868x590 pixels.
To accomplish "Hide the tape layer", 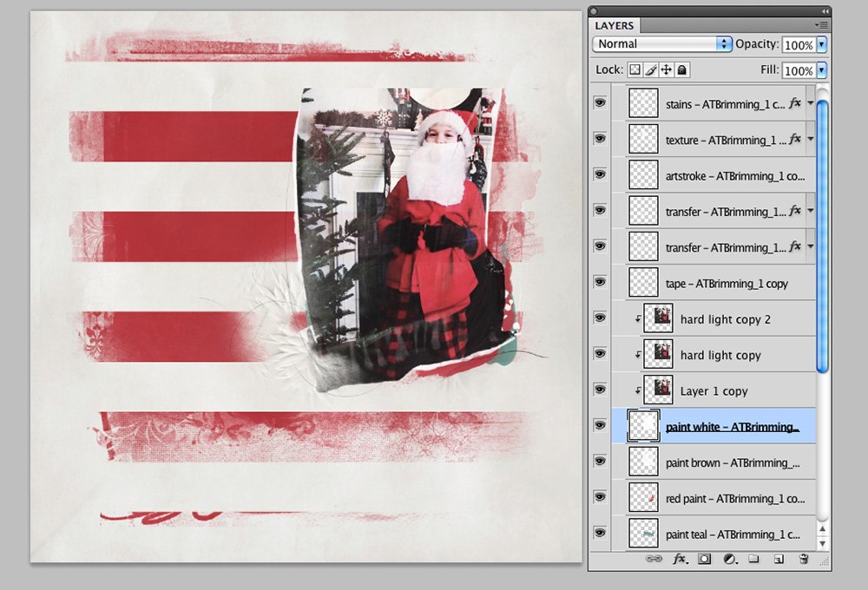I will coord(600,282).
